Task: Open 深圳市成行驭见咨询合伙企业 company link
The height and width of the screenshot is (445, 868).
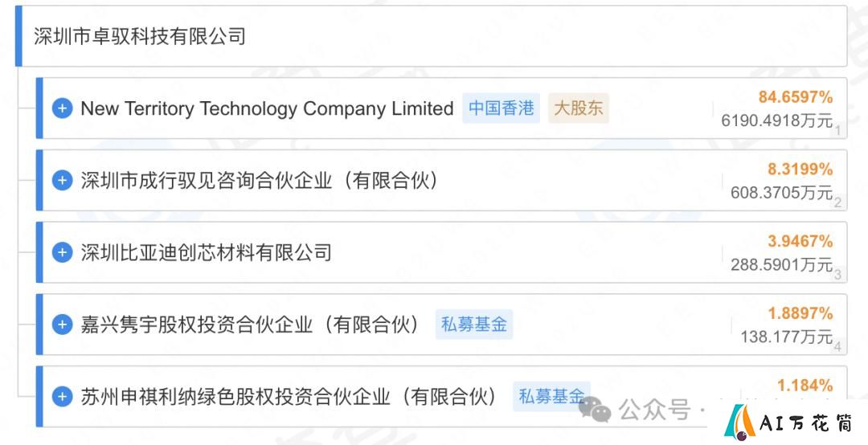Action: (x=259, y=181)
